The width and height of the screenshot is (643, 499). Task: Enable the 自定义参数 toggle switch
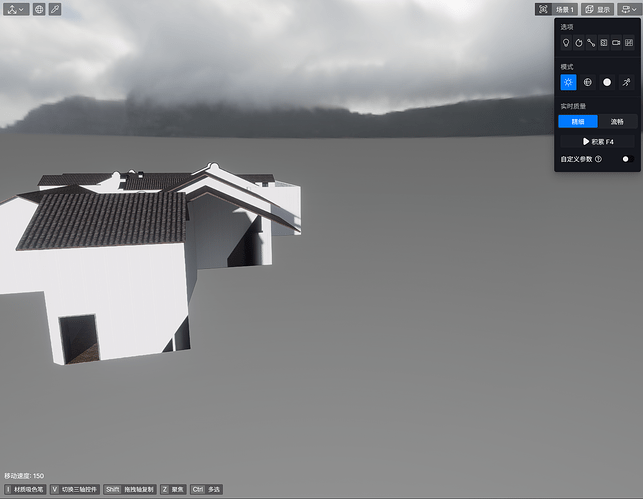627,159
